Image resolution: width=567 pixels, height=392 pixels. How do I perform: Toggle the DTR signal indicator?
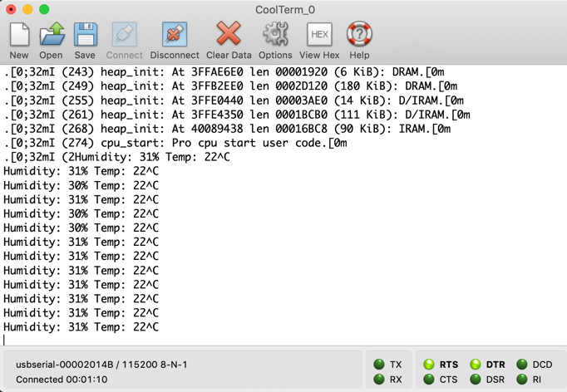click(476, 365)
